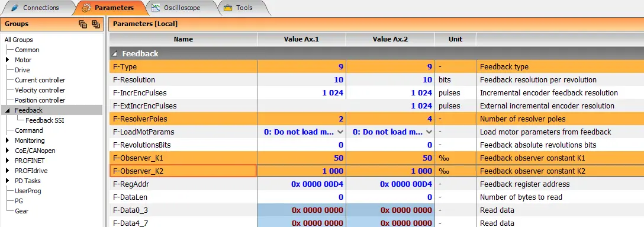This screenshot has height=227, width=644.
Task: Select the UserProg group
Action: pos(28,191)
